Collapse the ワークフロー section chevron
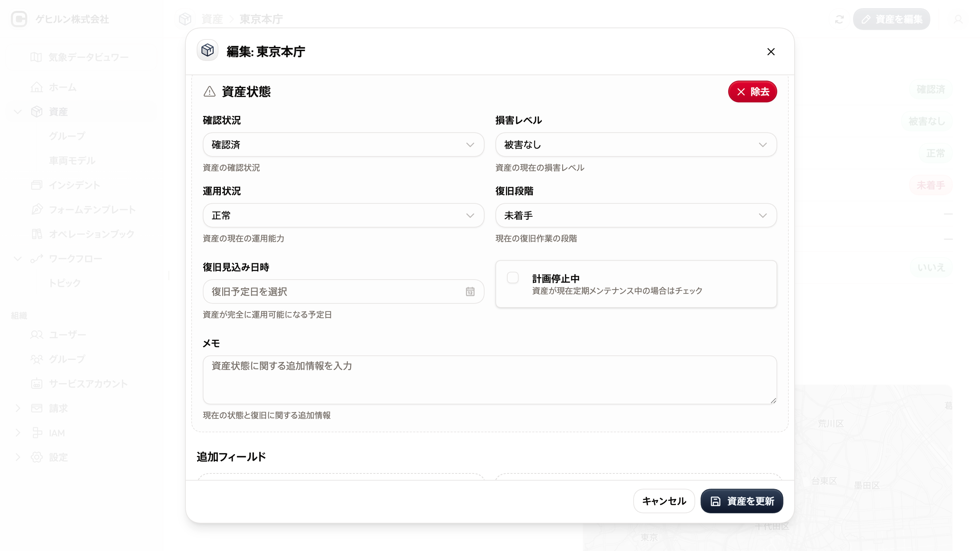 pyautogui.click(x=17, y=258)
